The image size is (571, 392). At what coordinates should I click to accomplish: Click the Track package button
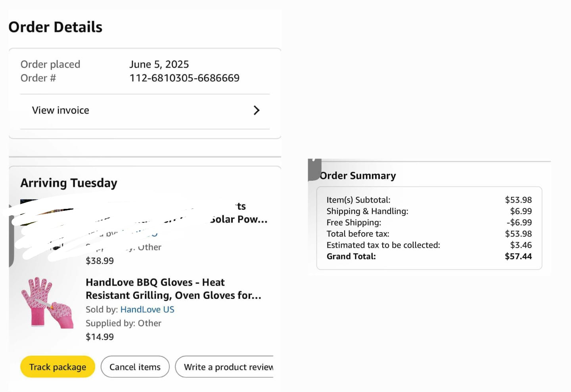pyautogui.click(x=58, y=367)
